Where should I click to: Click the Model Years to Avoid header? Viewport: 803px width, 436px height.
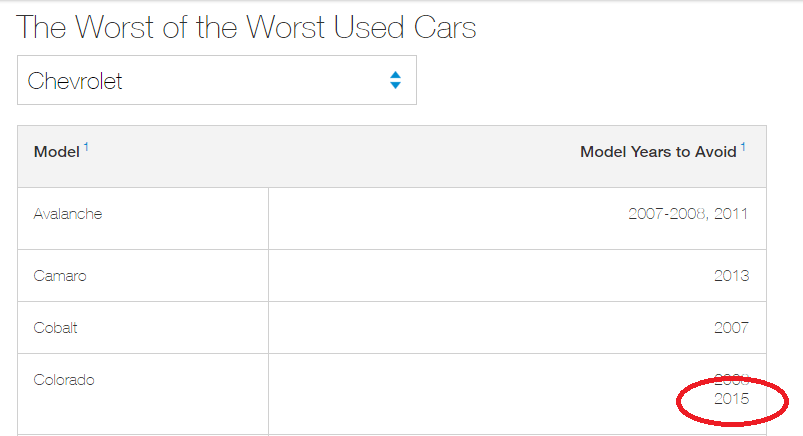(x=658, y=152)
